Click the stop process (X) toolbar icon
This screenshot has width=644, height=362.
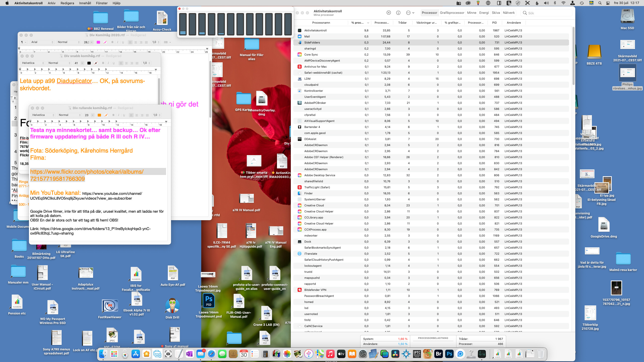coord(389,13)
